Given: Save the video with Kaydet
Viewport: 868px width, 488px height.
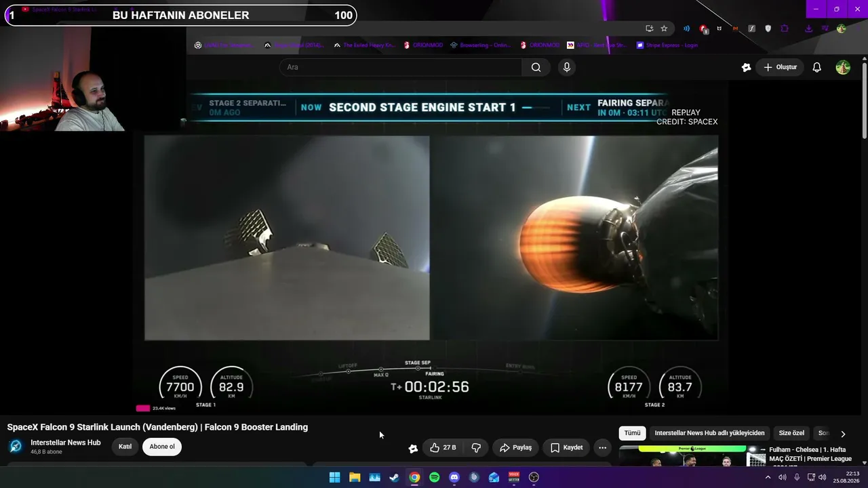Looking at the screenshot, I should (x=566, y=447).
